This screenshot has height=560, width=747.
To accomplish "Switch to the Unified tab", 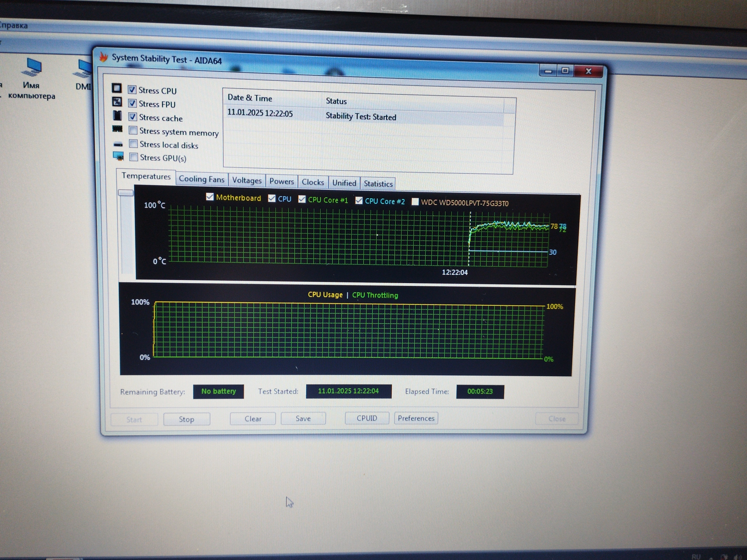I will coord(344,183).
